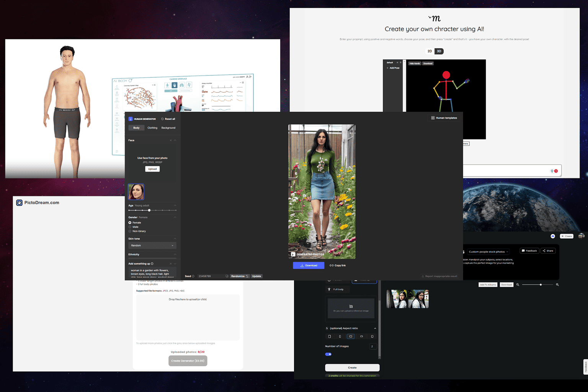This screenshot has width=588, height=392.
Task: Select the portrait aspect ratio icon
Action: coord(330,336)
